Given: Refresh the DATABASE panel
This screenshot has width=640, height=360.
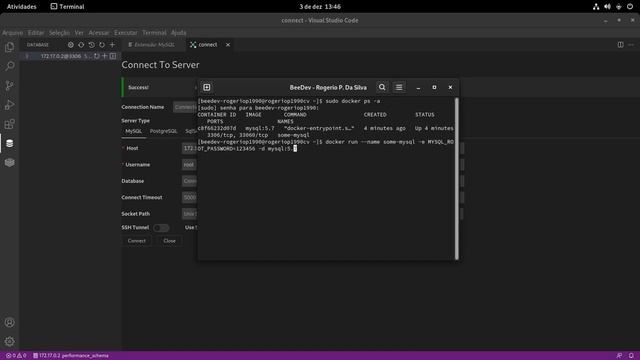Looking at the screenshot, I should [x=102, y=45].
